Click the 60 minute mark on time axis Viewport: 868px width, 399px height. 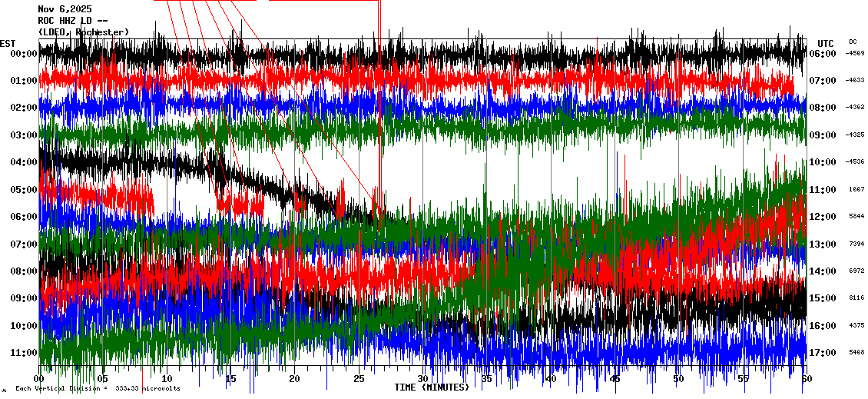(x=806, y=379)
